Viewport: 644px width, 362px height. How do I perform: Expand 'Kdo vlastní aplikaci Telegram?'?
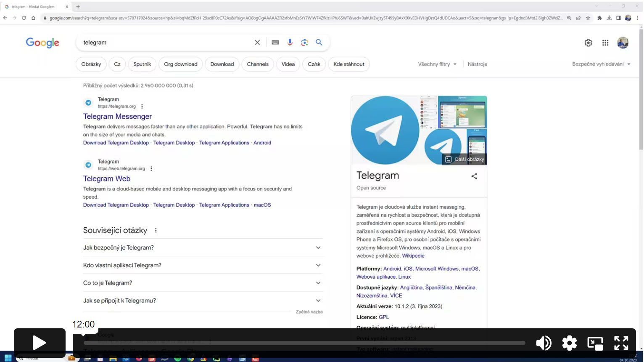(203, 265)
